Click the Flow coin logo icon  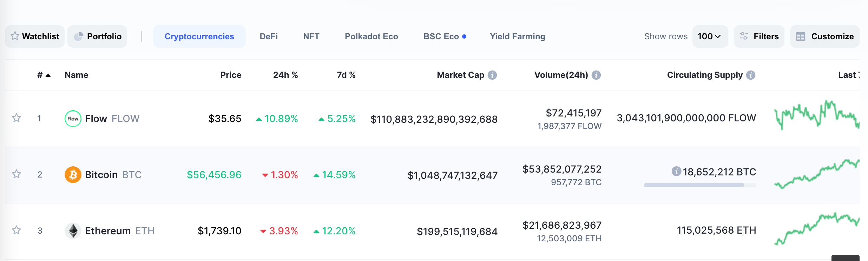[x=73, y=119]
